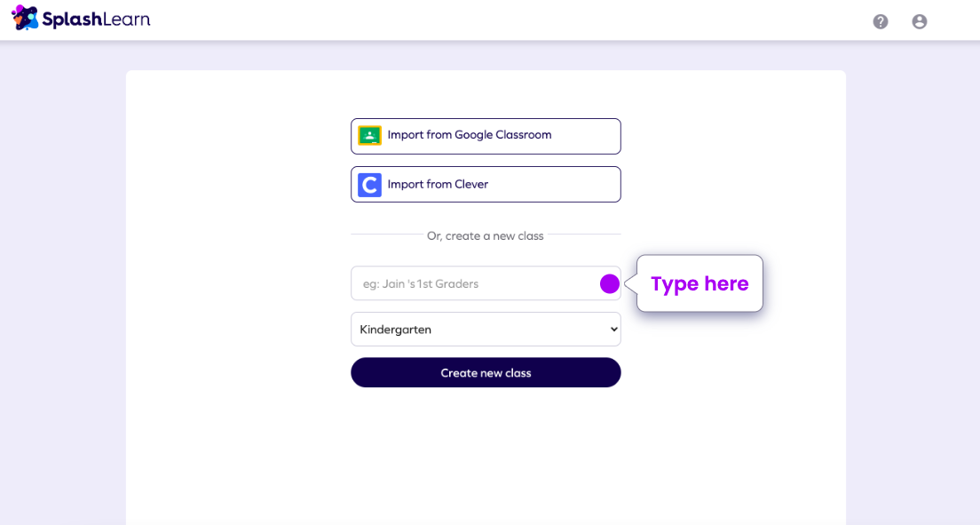
Task: Click the purple dot in the class name field
Action: [610, 284]
